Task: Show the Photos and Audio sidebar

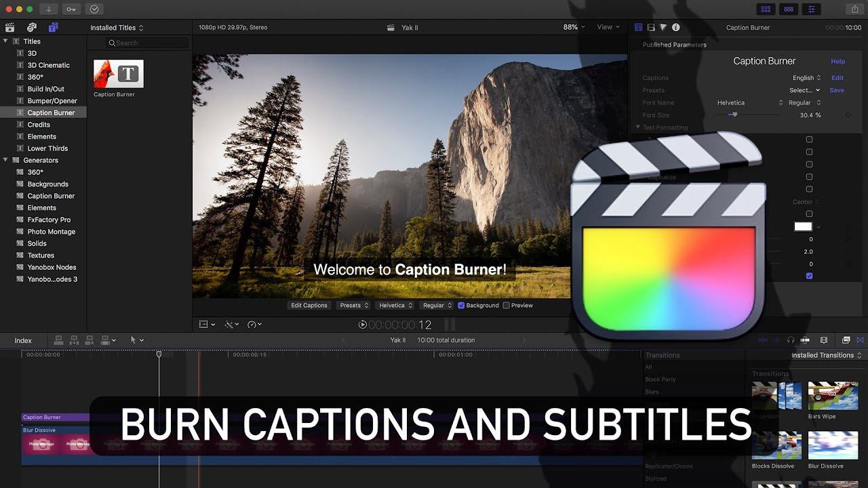Action: pyautogui.click(x=31, y=28)
